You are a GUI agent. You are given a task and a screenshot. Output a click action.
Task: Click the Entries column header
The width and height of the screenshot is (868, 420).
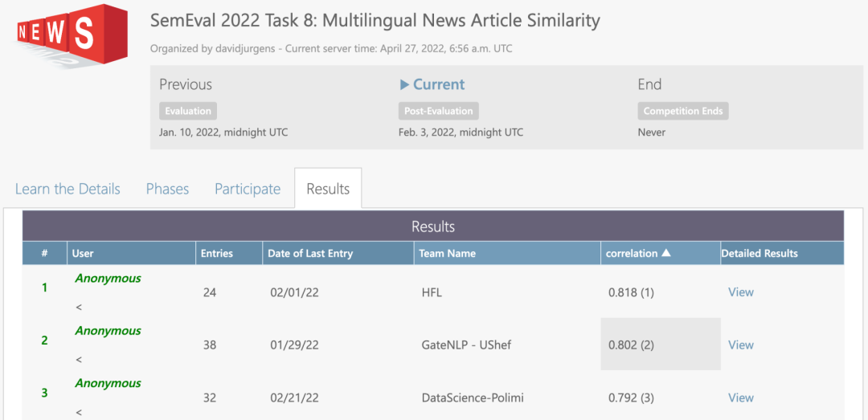(216, 253)
